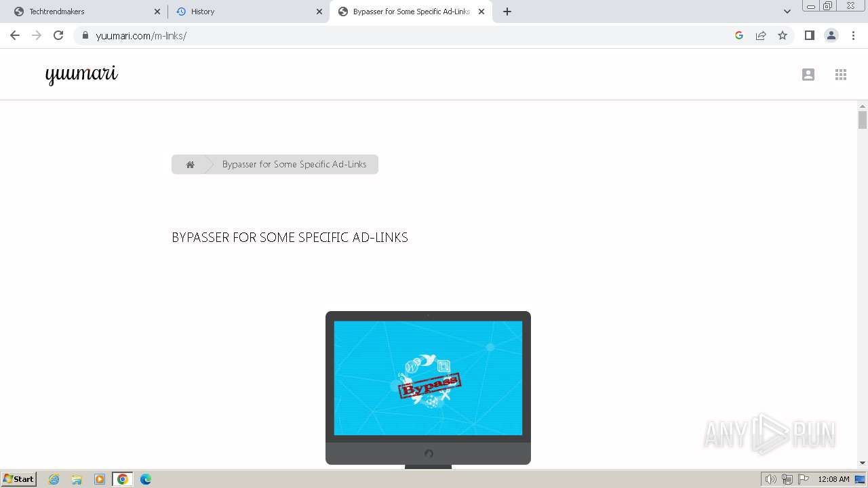Click the page scrollbar up arrow
The width and height of the screenshot is (868, 488).
click(x=863, y=106)
